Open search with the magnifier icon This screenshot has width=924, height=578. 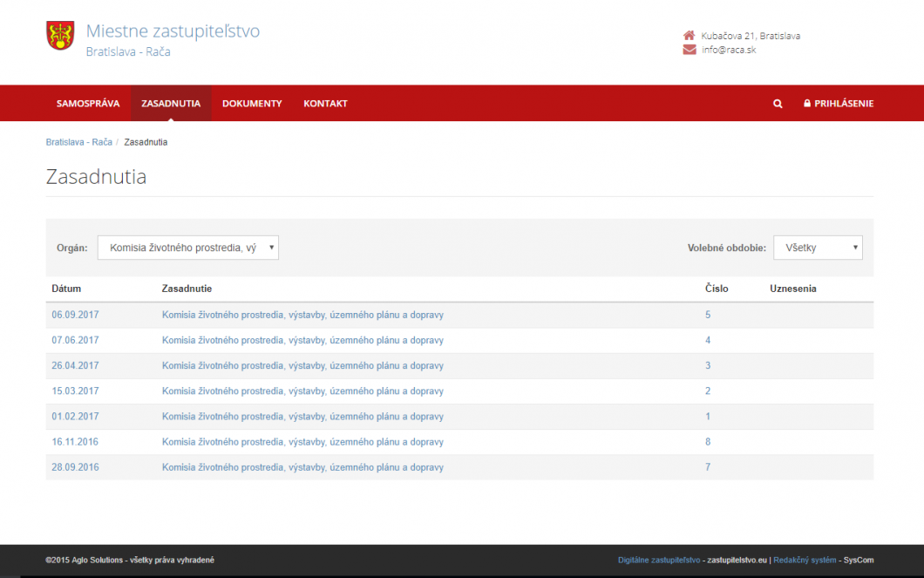point(778,104)
